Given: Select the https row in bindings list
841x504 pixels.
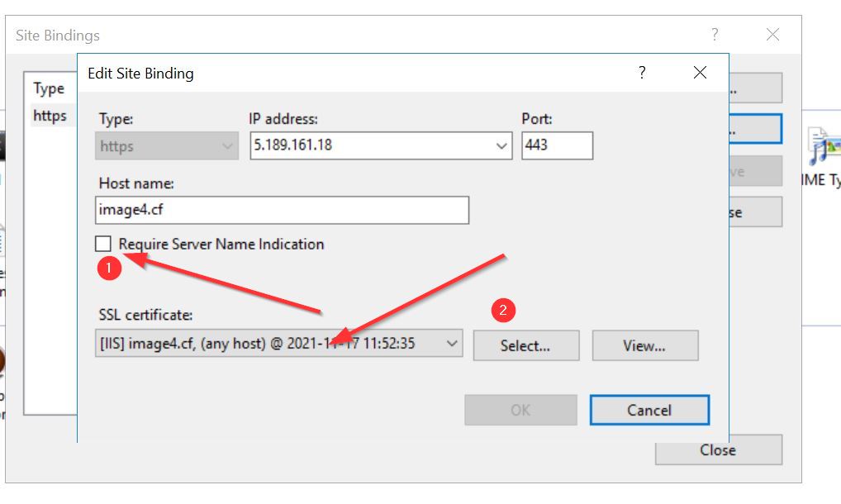Looking at the screenshot, I should tap(50, 116).
